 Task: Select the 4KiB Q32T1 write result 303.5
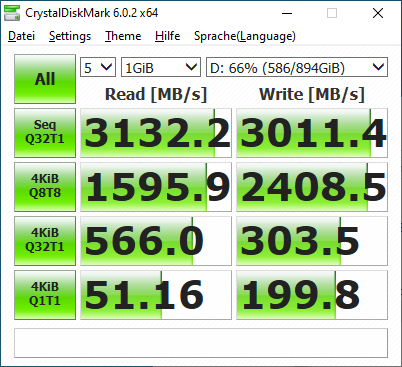tap(312, 241)
